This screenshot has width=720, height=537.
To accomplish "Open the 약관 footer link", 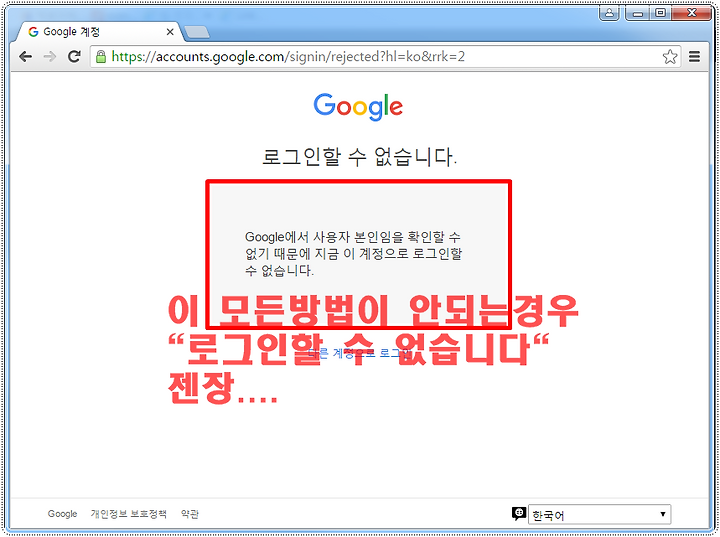I will pyautogui.click(x=190, y=514).
